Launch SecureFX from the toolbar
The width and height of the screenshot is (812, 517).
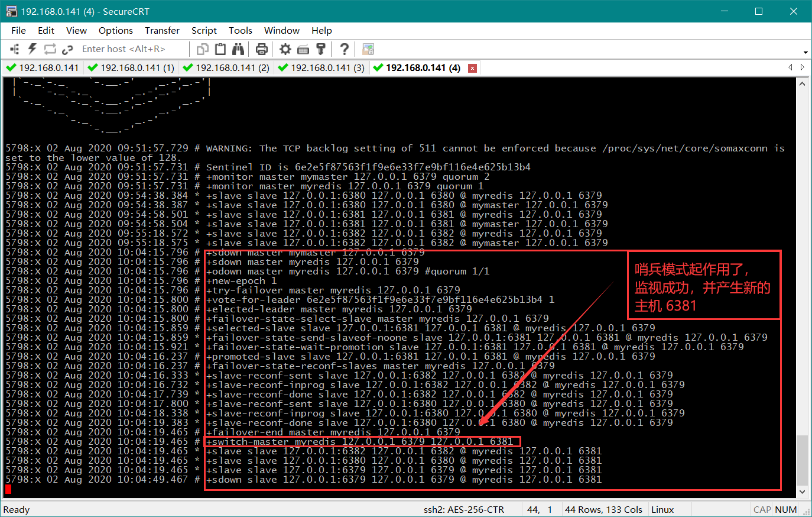click(x=368, y=49)
